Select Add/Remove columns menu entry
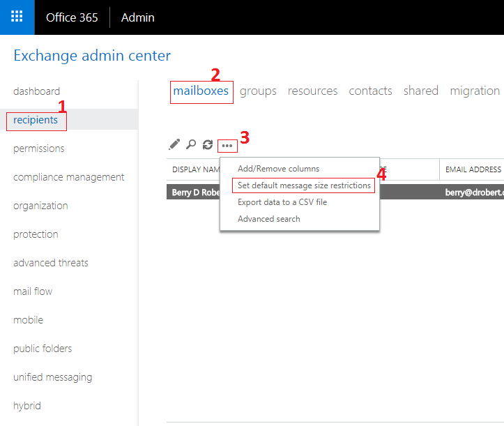 (278, 169)
